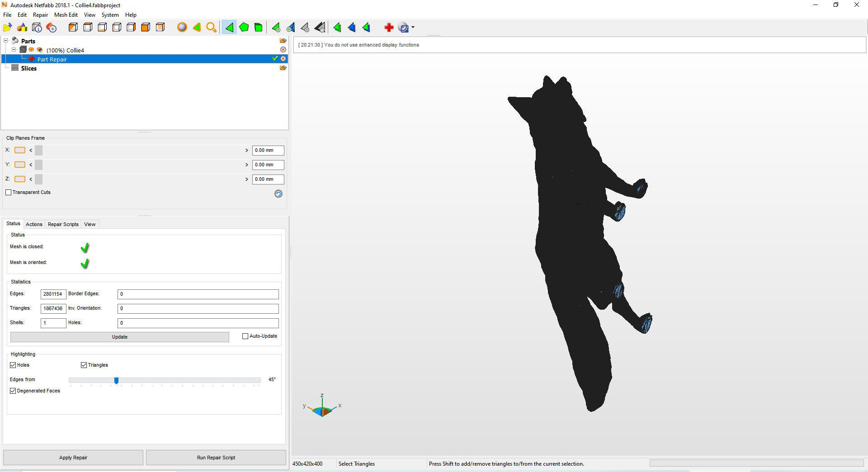This screenshot has height=472, width=868.
Task: Click the X clip plane slider handle
Action: tap(38, 150)
